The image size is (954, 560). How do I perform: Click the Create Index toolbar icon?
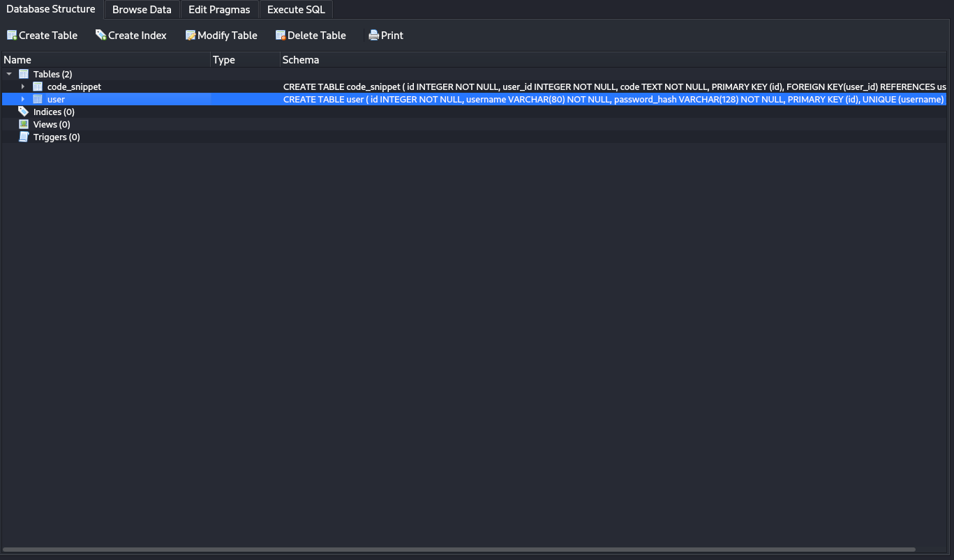coord(101,36)
